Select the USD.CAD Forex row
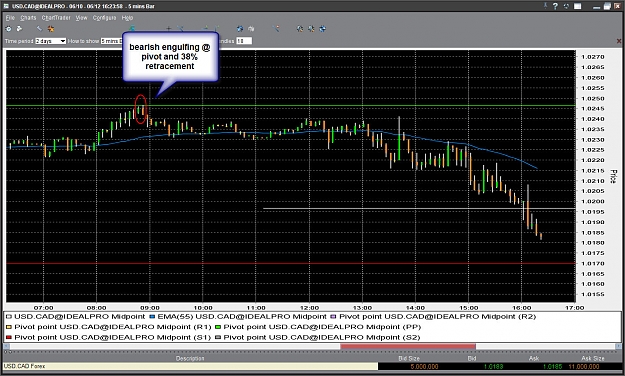Viewport: 625px width, 376px height. 191,366
